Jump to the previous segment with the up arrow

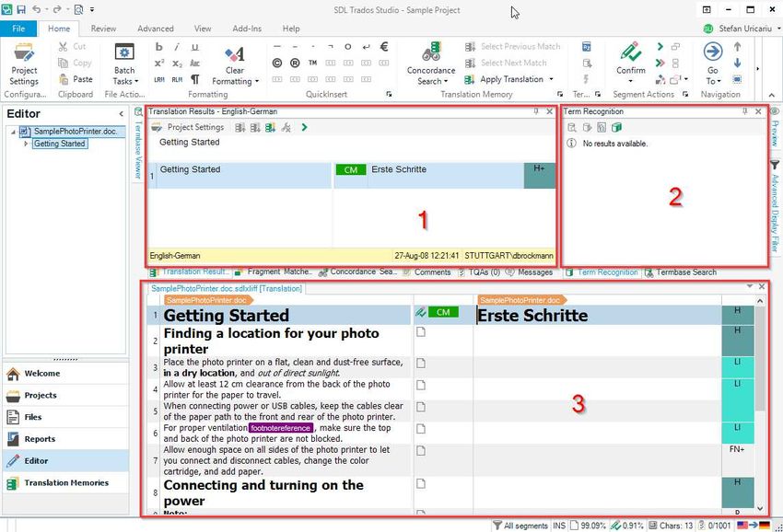pyautogui.click(x=737, y=47)
